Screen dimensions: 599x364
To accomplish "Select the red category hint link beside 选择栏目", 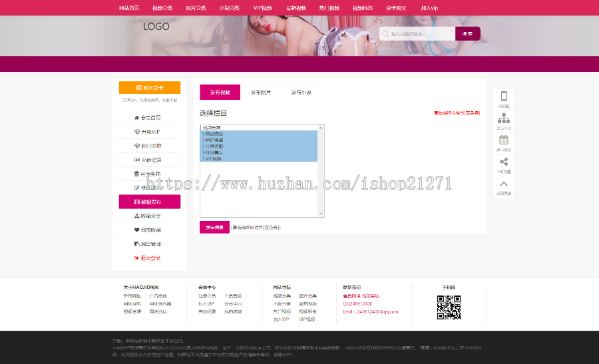I will [457, 113].
